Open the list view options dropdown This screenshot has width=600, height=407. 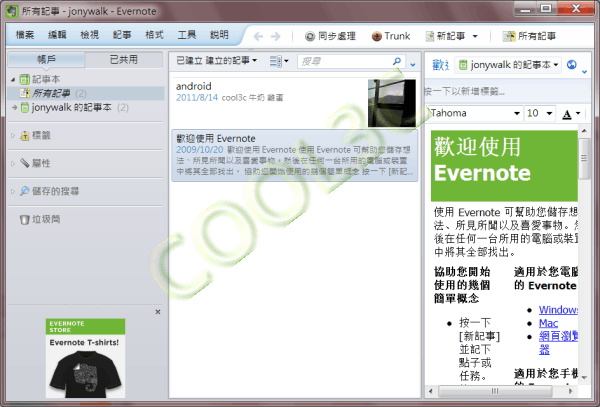coord(279,61)
